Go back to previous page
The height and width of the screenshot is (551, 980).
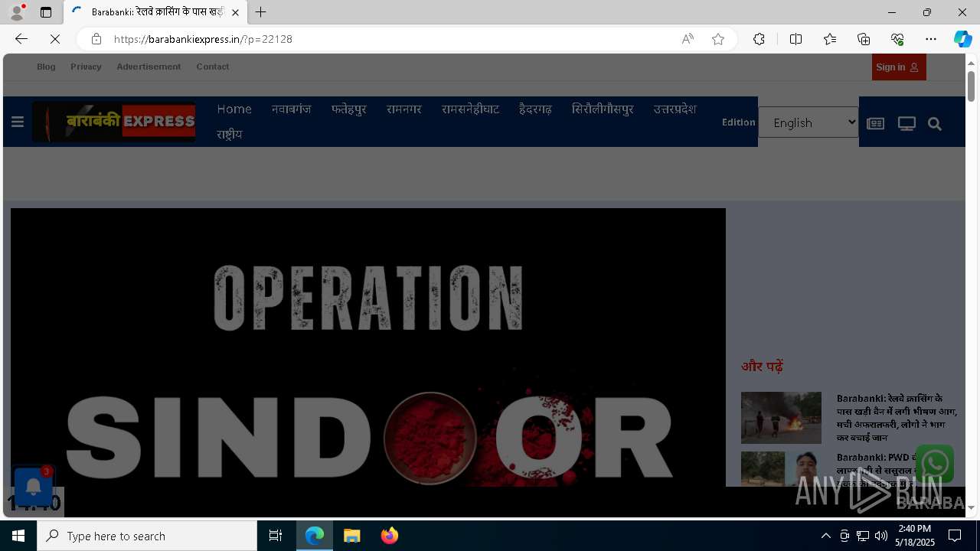[x=21, y=39]
